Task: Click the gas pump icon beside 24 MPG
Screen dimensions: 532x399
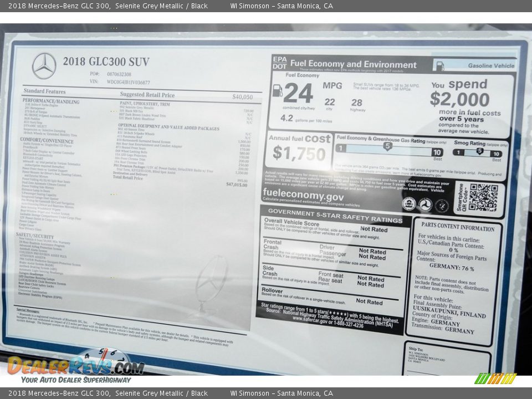Action: [x=277, y=90]
